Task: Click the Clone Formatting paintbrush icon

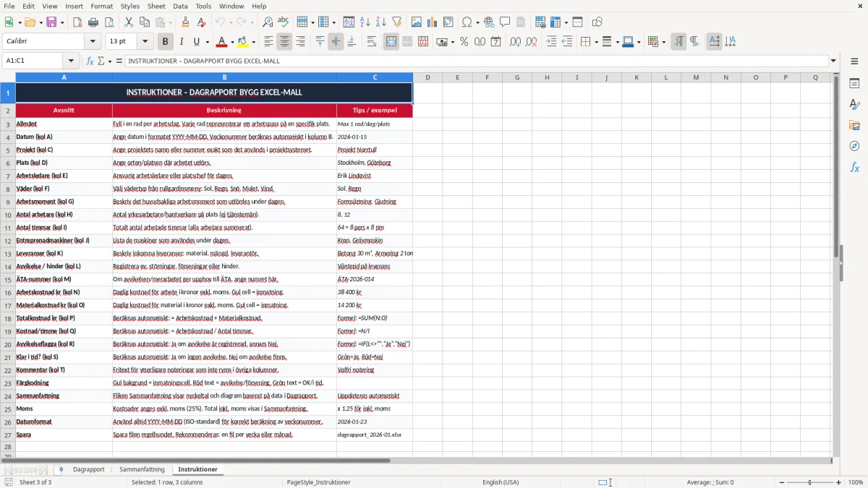Action: click(x=185, y=22)
